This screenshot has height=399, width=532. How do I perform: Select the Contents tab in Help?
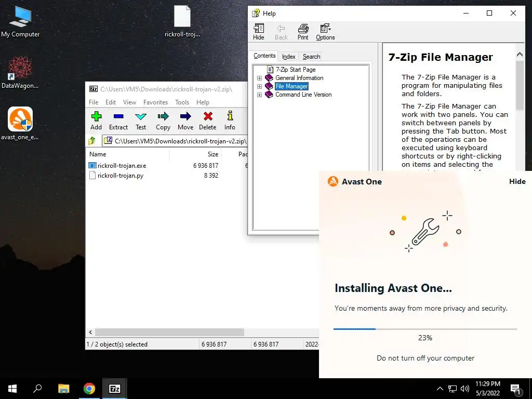click(x=264, y=56)
